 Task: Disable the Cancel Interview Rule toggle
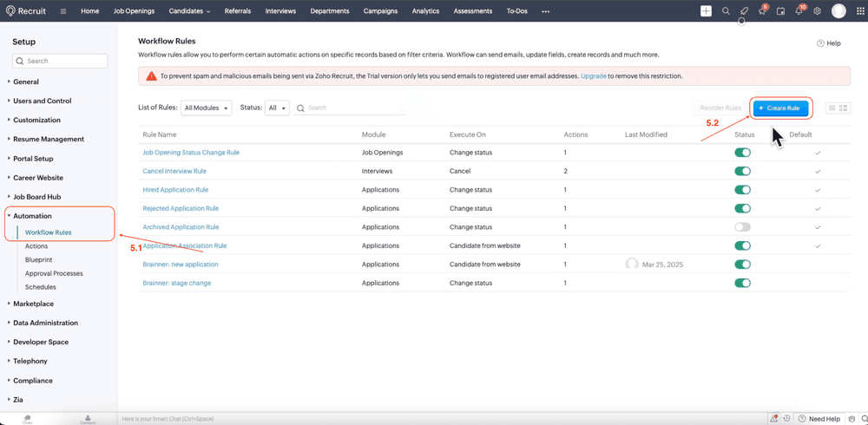[742, 171]
